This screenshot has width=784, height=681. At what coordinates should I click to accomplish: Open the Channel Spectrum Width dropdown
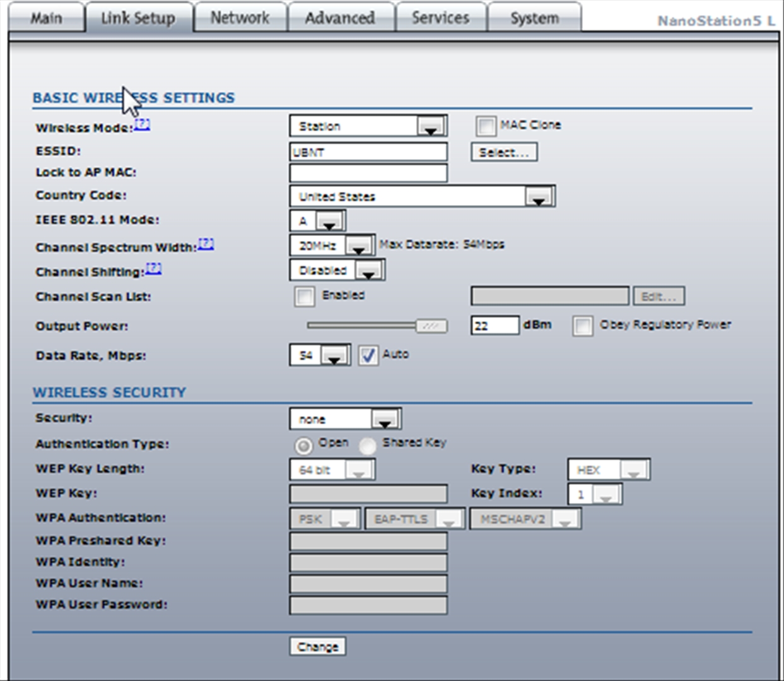click(332, 246)
